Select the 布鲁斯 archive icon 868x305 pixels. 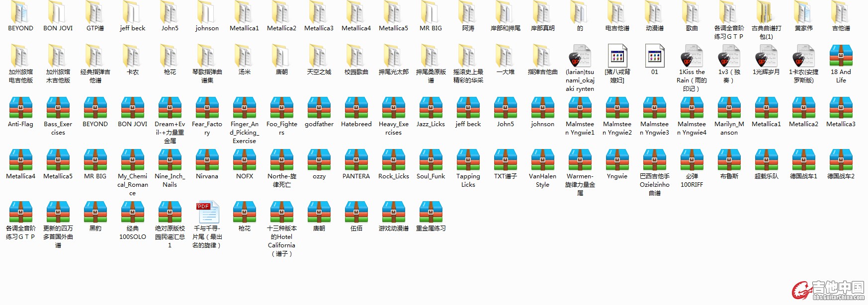pyautogui.click(x=729, y=160)
